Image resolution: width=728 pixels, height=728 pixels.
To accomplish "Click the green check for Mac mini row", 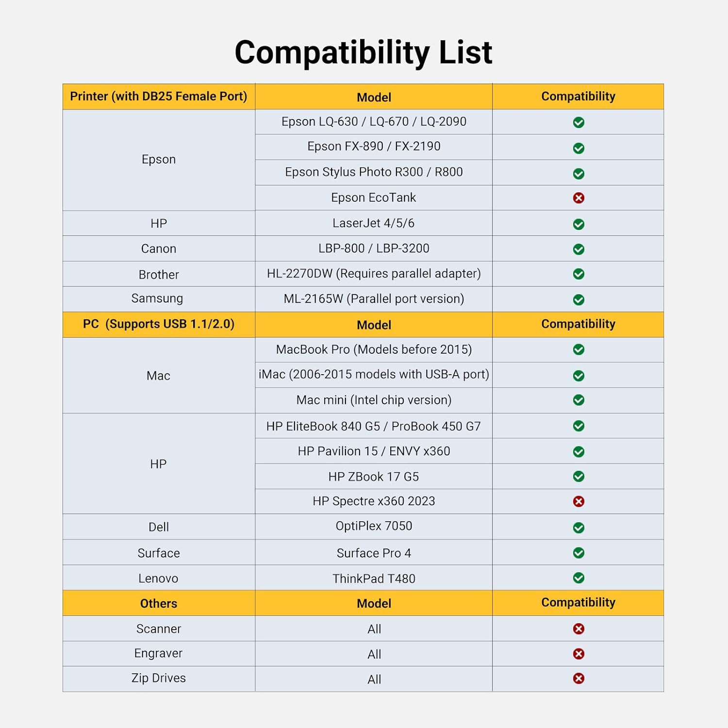I will click(579, 400).
